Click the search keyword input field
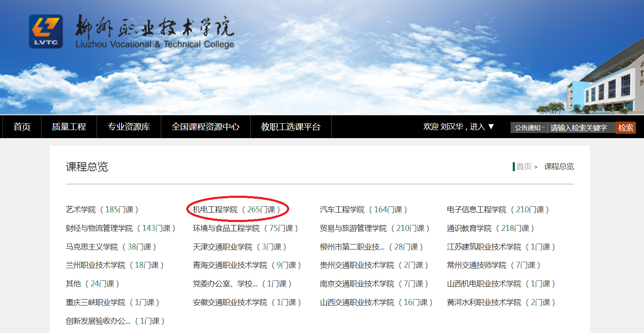This screenshot has height=333, width=644. pyautogui.click(x=581, y=128)
